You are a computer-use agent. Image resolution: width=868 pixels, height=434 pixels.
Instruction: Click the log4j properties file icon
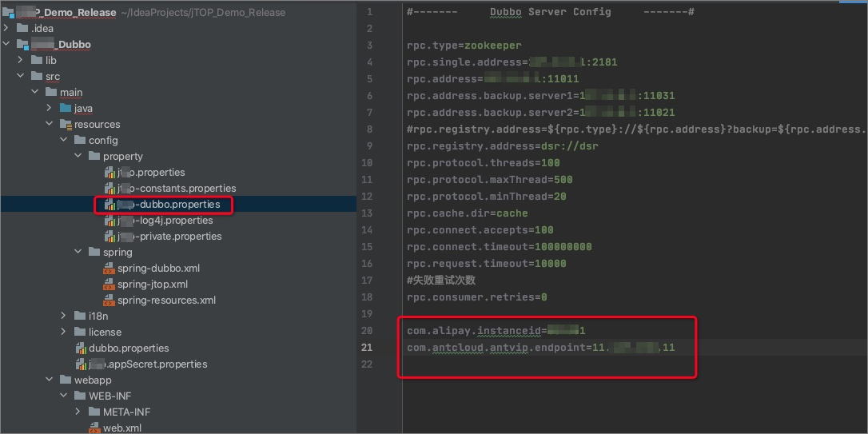[x=109, y=221]
